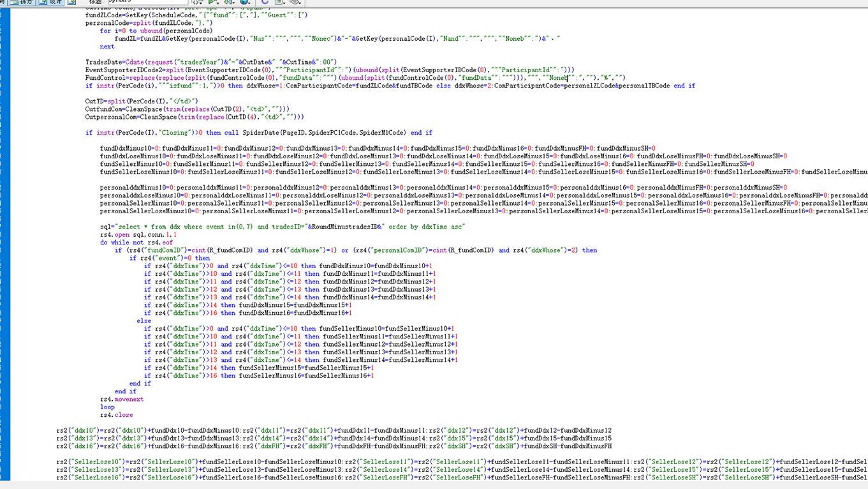Click the line starting with rs2("ddx16")
This screenshot has width=868, height=489.
click(x=334, y=446)
